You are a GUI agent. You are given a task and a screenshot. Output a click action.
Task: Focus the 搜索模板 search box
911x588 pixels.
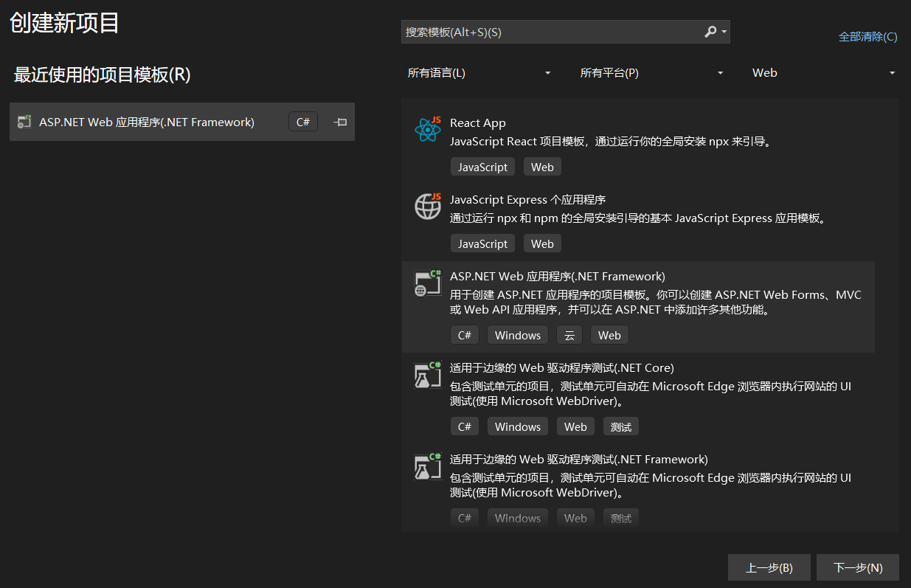pos(550,32)
